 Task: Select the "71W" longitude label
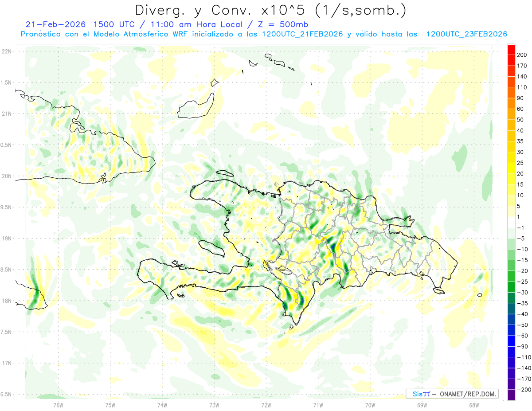[x=318, y=405]
